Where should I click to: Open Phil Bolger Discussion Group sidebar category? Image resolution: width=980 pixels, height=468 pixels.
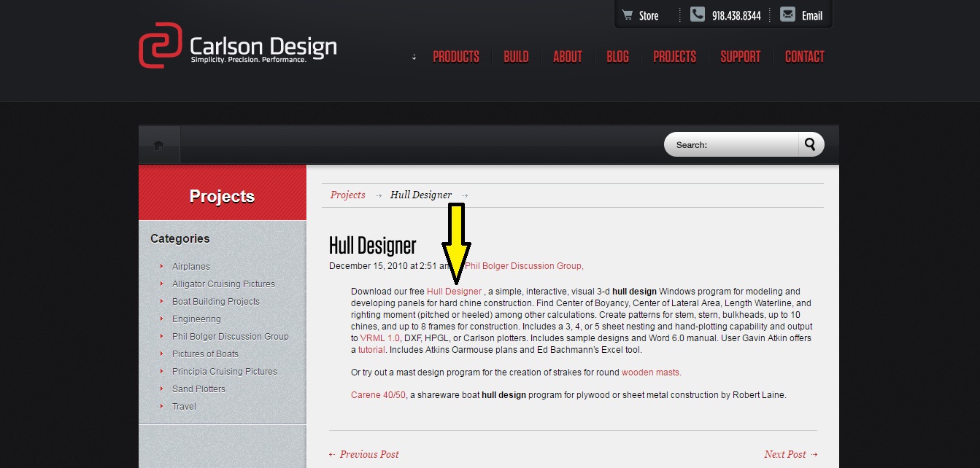[x=231, y=336]
